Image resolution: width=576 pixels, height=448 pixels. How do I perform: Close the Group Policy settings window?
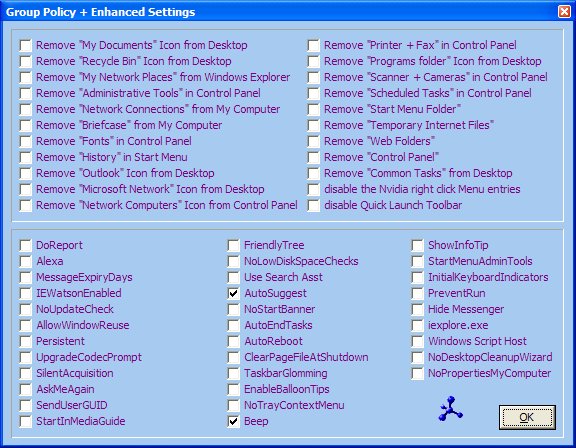point(564,11)
